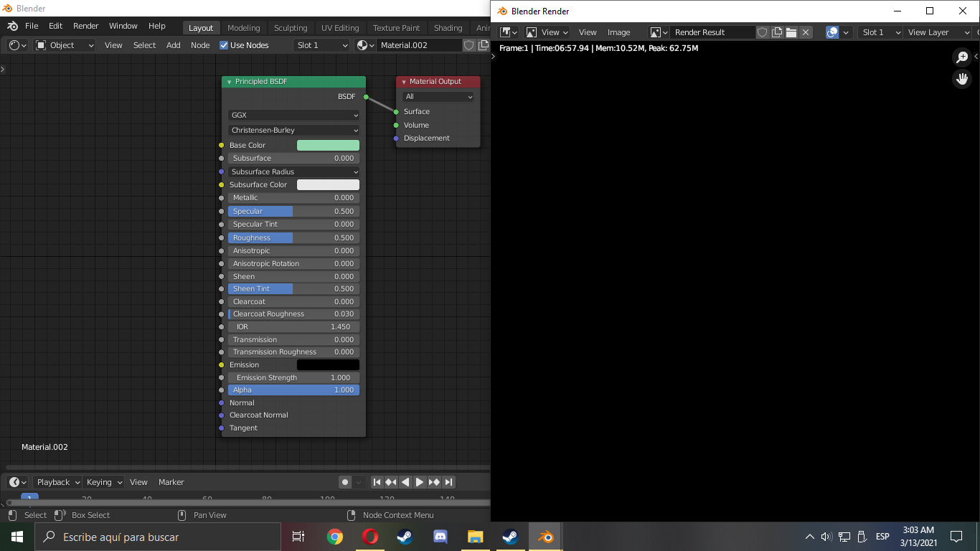
Task: Click the zoom magnifier icon in Blender Render
Action: 961,57
